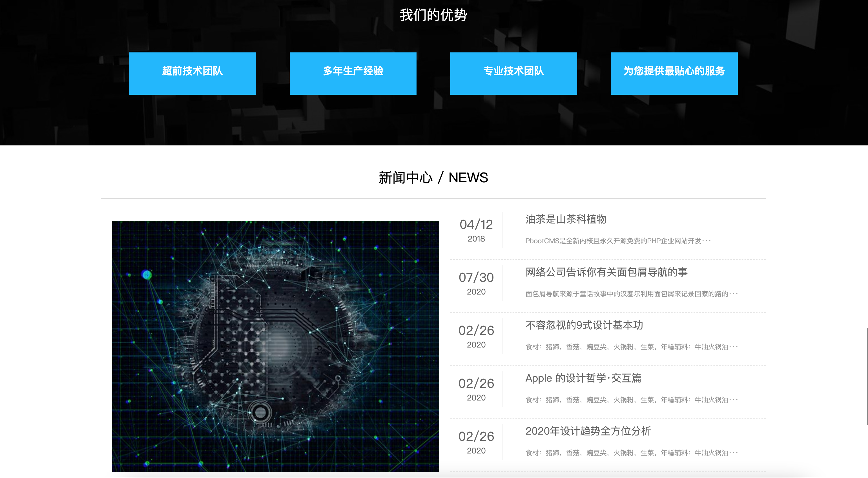Viewport: 868px width, 478px height.
Task: Open article 2020年设计趋势全方位分析
Action: [588, 431]
